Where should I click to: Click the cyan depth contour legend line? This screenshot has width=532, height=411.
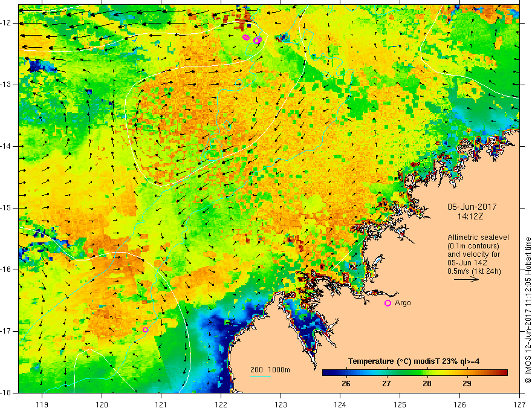coord(260,377)
